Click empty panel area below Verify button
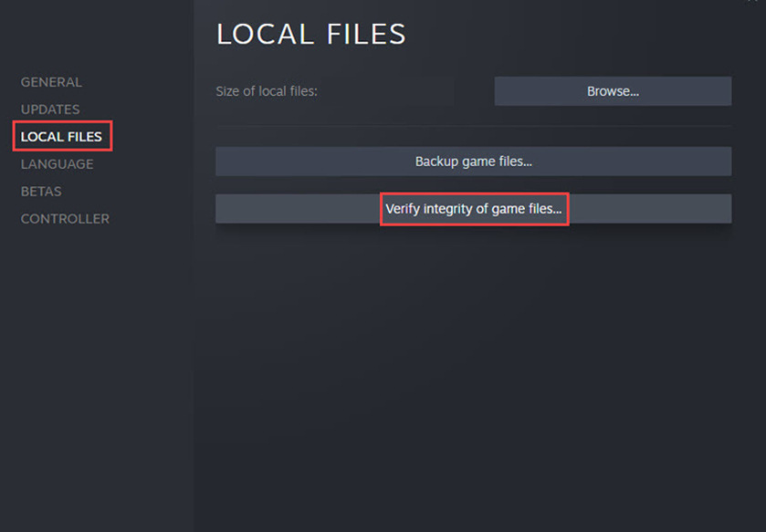 475,365
